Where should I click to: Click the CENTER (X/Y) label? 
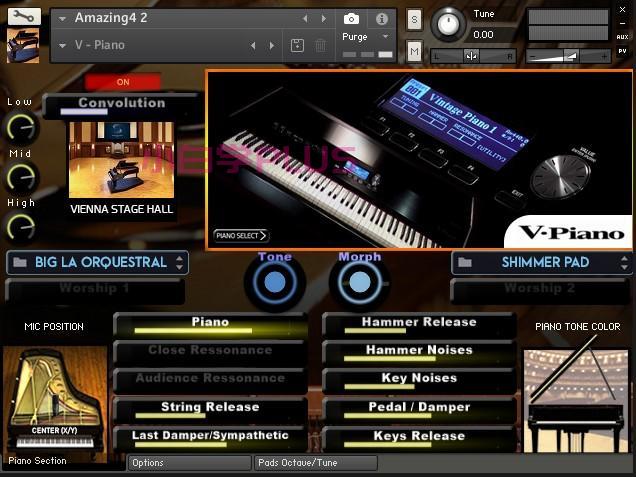click(x=54, y=430)
